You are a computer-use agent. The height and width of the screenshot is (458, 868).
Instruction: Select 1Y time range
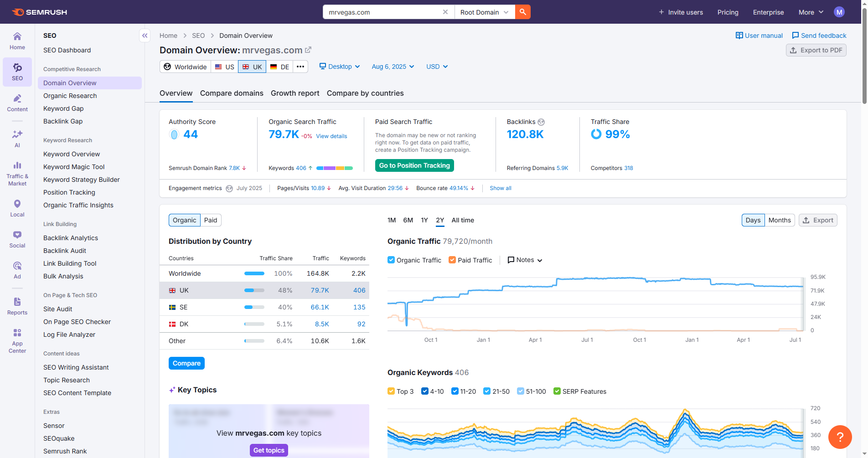424,220
